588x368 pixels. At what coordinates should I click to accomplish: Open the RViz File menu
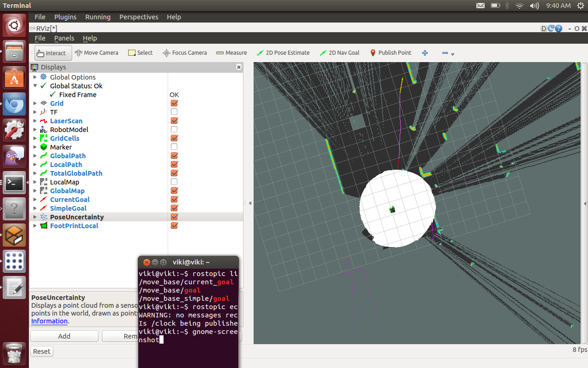(40, 38)
